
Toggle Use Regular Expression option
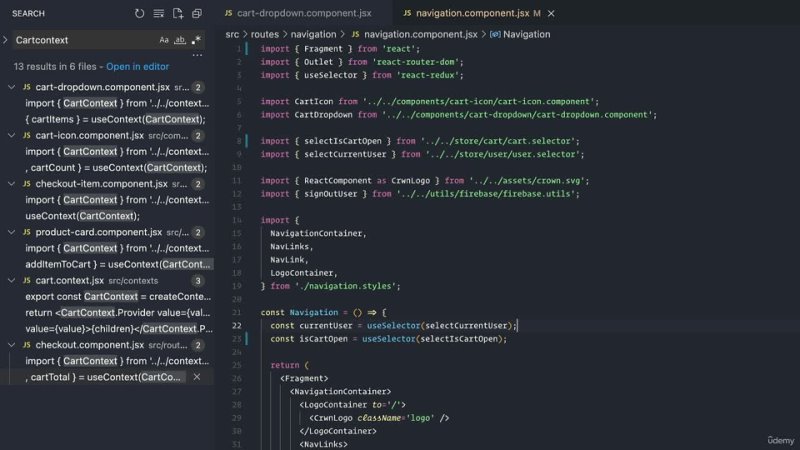(196, 40)
